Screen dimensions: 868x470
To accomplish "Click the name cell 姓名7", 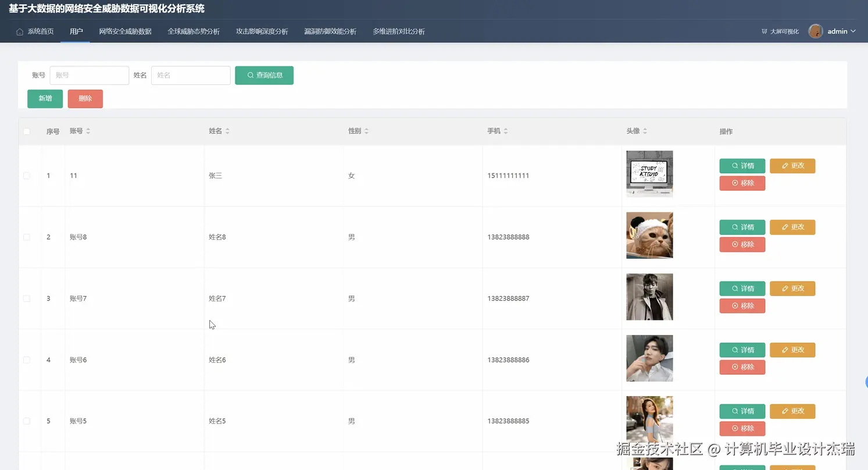I will [x=217, y=298].
